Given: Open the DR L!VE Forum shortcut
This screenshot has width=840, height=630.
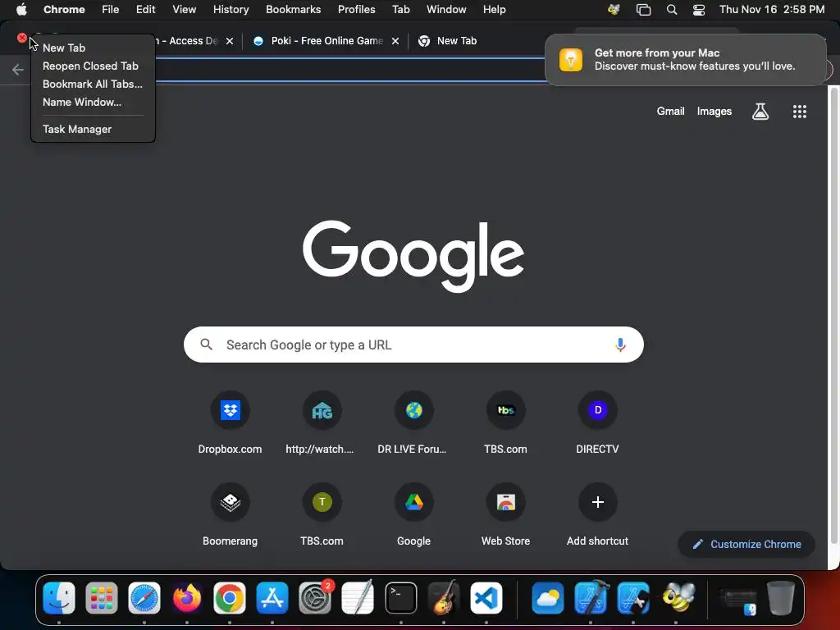Looking at the screenshot, I should (413, 410).
